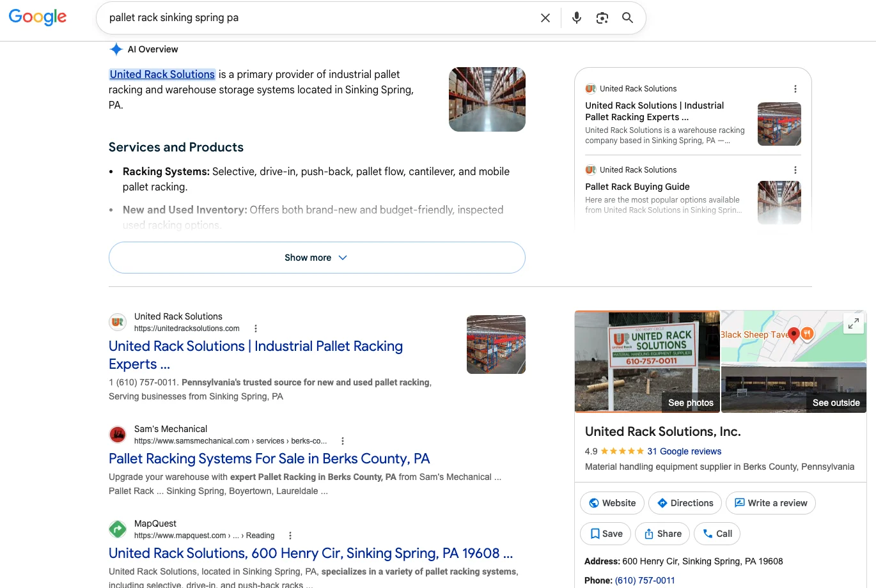Click the magnifying glass search icon
Viewport: 876px width, 588px height.
628,18
